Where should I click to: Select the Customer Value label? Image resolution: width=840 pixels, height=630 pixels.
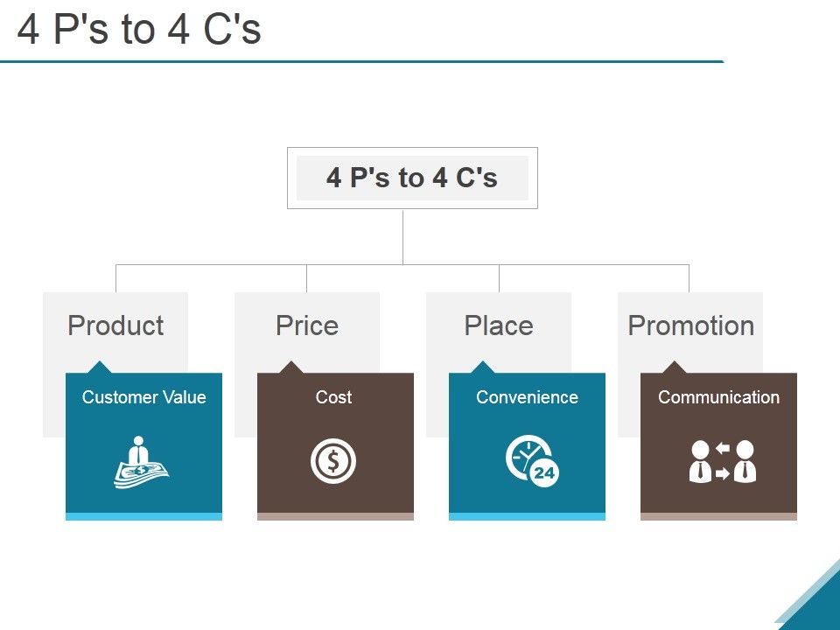click(144, 397)
